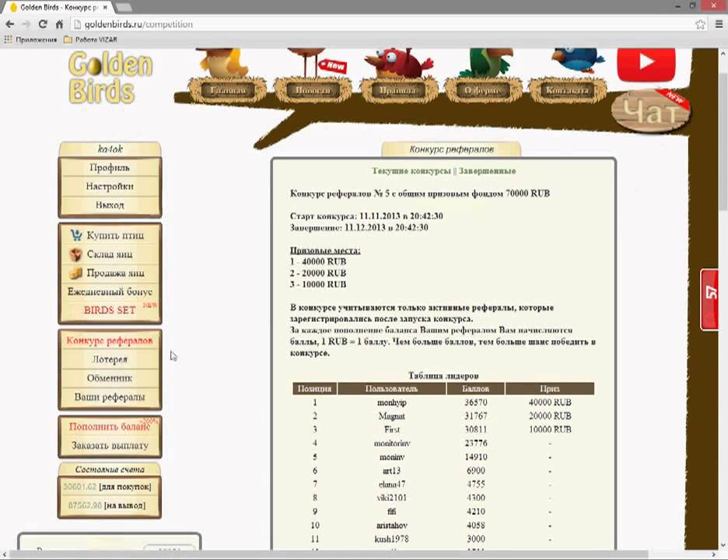The height and width of the screenshot is (560, 728).
Task: Open the YouTube play icon
Action: tap(646, 63)
